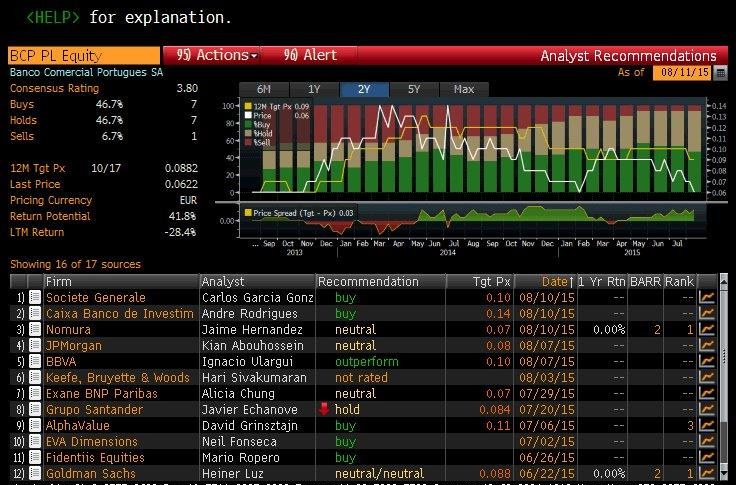
Task: Show chart icon for EVA Dimensions row
Action: click(x=707, y=441)
